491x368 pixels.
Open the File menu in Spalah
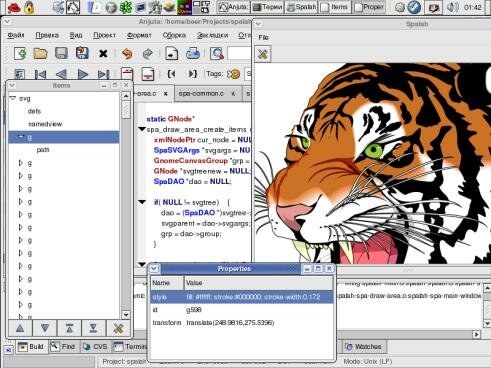point(263,37)
